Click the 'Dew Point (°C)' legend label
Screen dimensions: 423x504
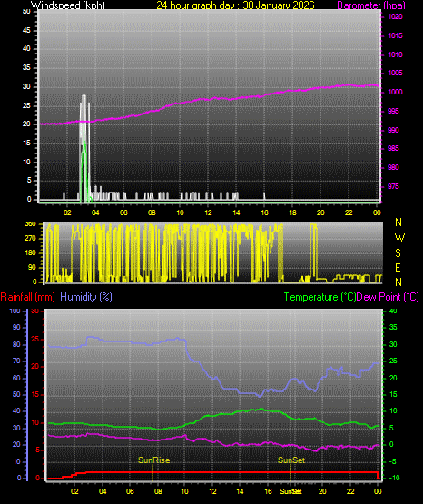[388, 297]
